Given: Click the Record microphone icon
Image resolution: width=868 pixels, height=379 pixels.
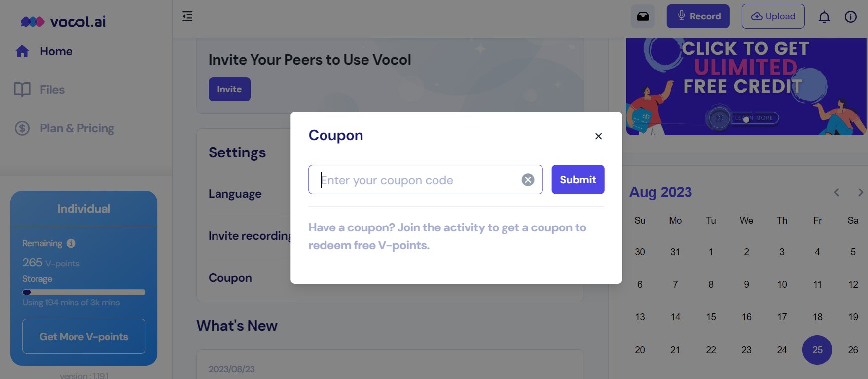Looking at the screenshot, I should (x=681, y=16).
